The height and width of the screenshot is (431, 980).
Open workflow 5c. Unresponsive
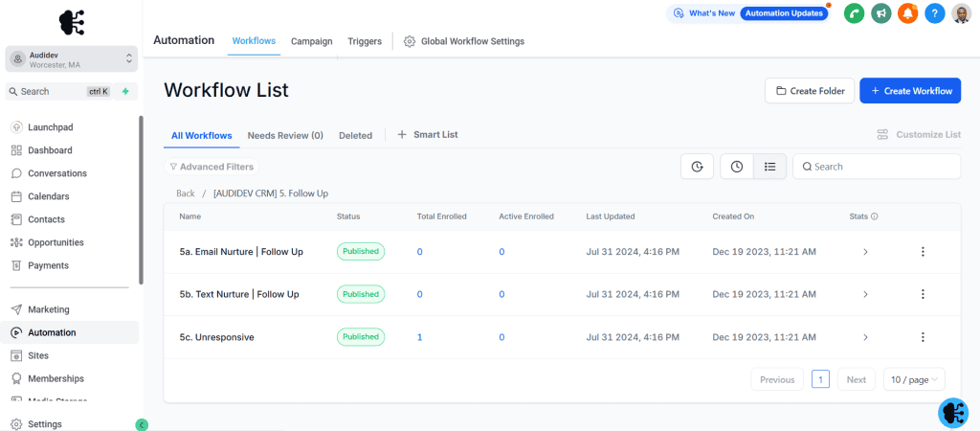[217, 336]
